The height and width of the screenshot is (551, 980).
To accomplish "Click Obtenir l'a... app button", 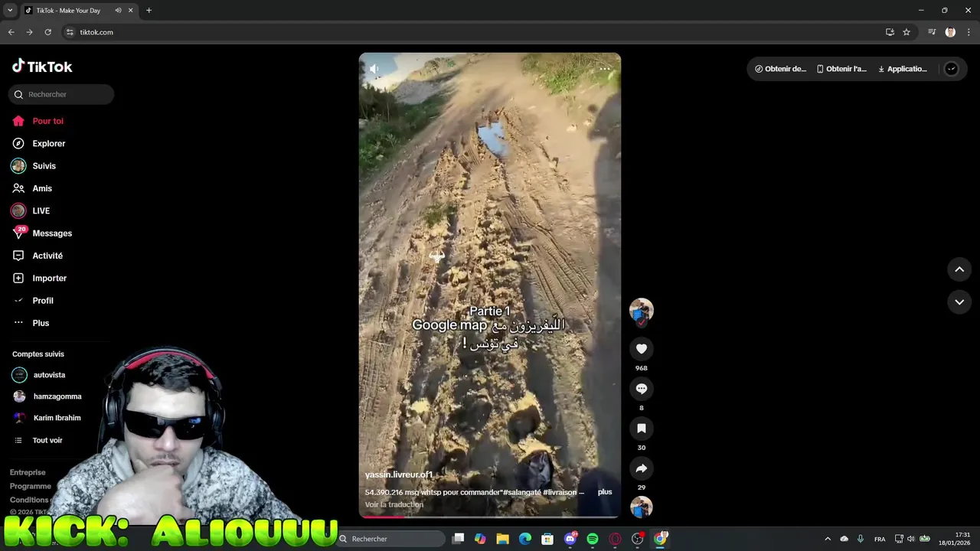I will click(x=841, y=69).
